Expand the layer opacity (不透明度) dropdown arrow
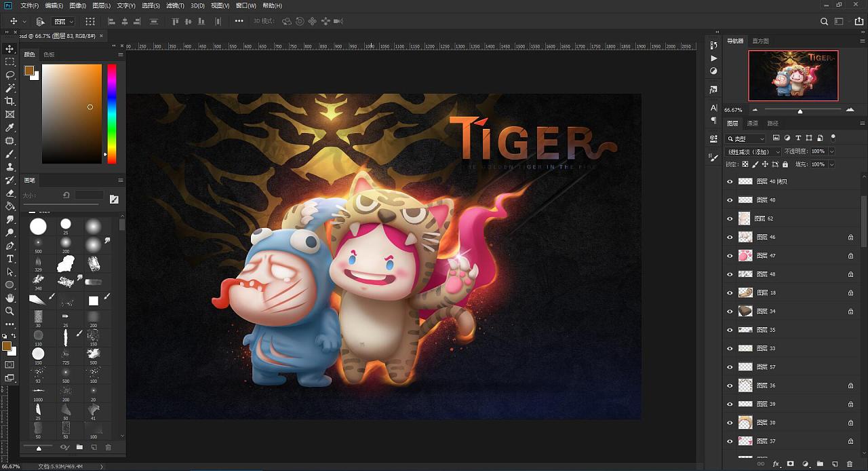Image resolution: width=868 pixels, height=471 pixels. [831, 151]
